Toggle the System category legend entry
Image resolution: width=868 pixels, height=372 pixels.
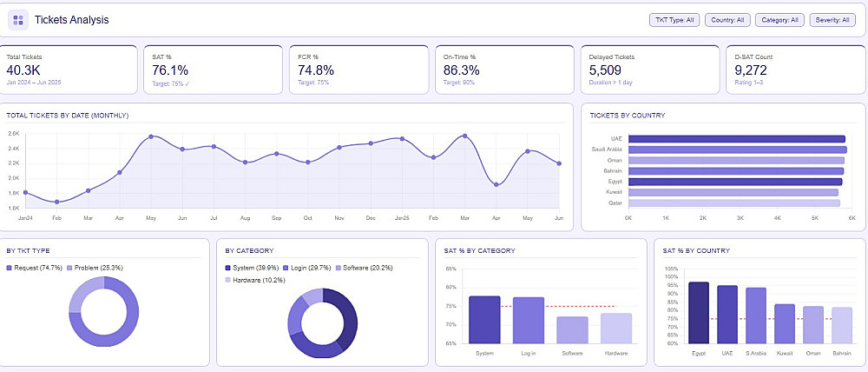pyautogui.click(x=252, y=268)
